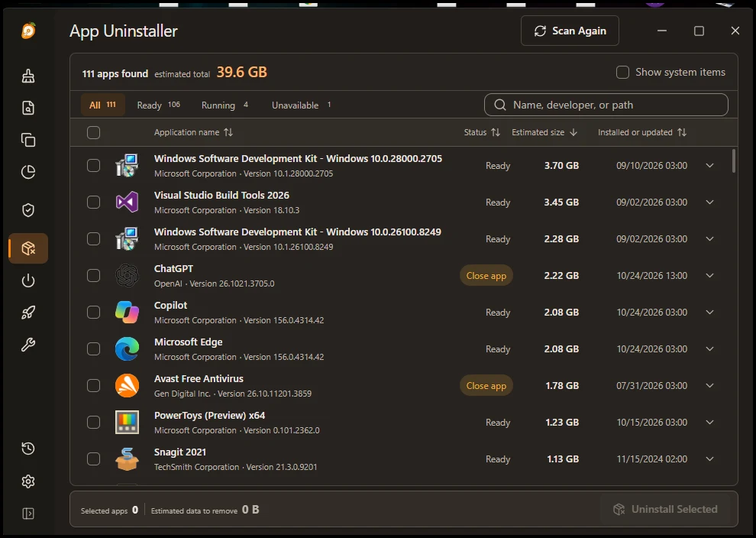The height and width of the screenshot is (538, 756).
Task: Maximize the App Uninstaller window
Action: pyautogui.click(x=699, y=31)
